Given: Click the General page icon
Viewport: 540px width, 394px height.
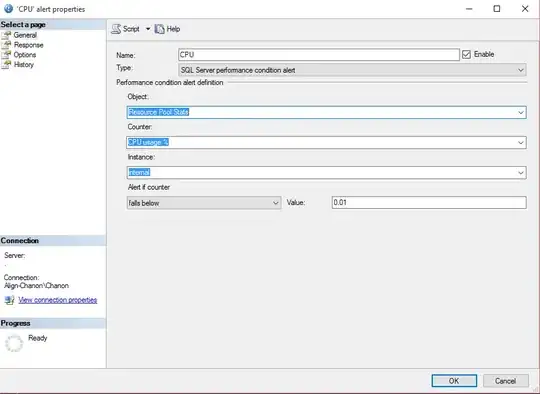Looking at the screenshot, I should [6, 35].
